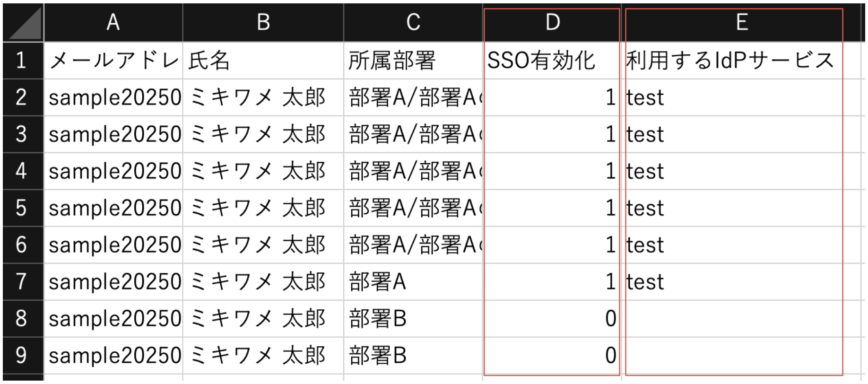
Task: Select the name cell in row 4
Action: tap(263, 171)
